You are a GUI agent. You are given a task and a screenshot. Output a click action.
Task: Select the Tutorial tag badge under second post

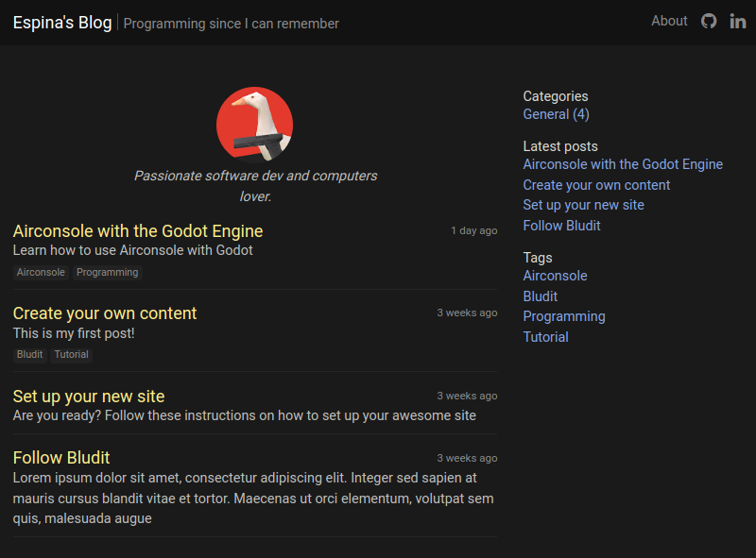click(72, 355)
